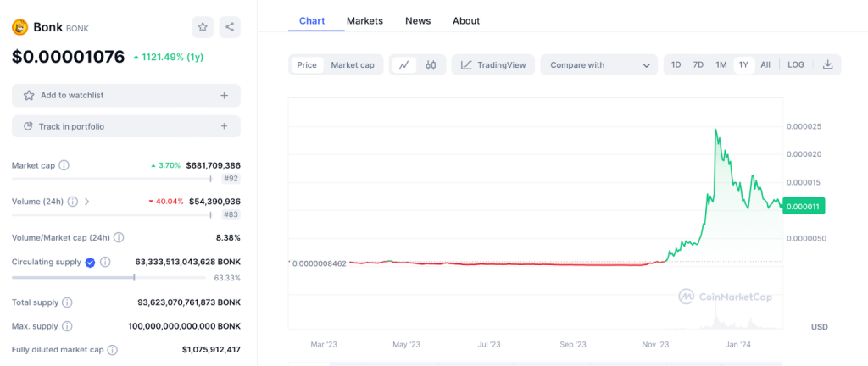Viewport: 868px width, 366px height.
Task: Download chart data icon
Action: [x=827, y=64]
